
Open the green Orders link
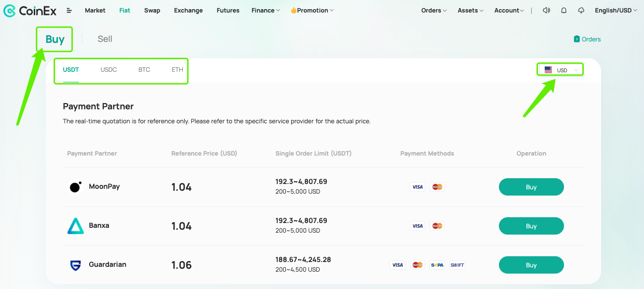pyautogui.click(x=587, y=39)
